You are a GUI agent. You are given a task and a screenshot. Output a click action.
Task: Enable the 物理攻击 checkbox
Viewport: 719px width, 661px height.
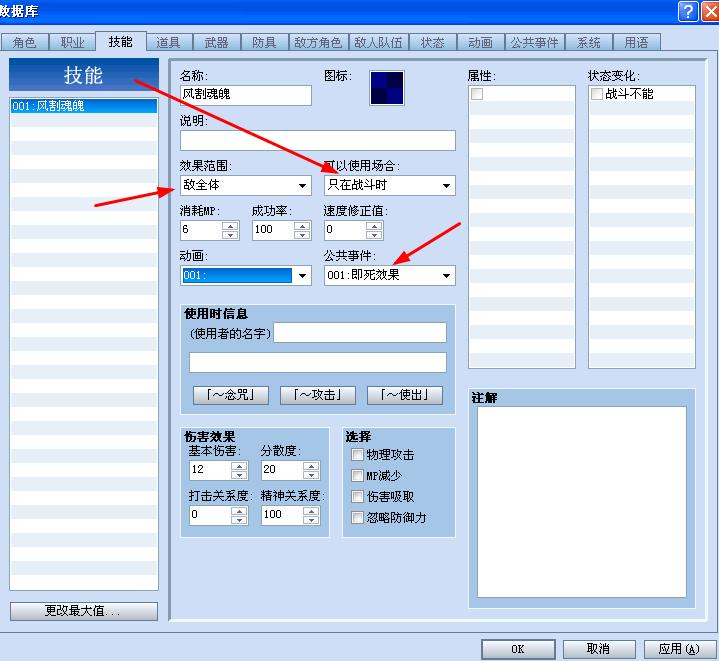point(357,455)
